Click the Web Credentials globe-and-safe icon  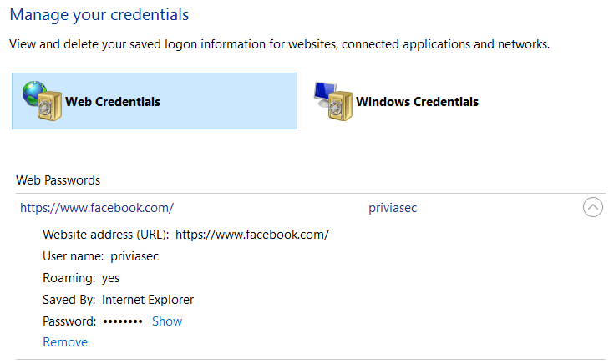tap(42, 100)
